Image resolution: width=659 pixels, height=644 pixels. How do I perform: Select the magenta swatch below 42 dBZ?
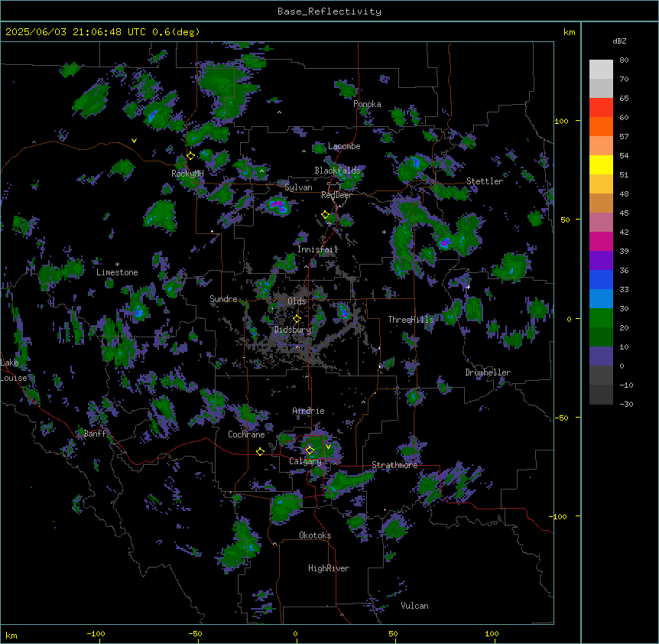601,241
